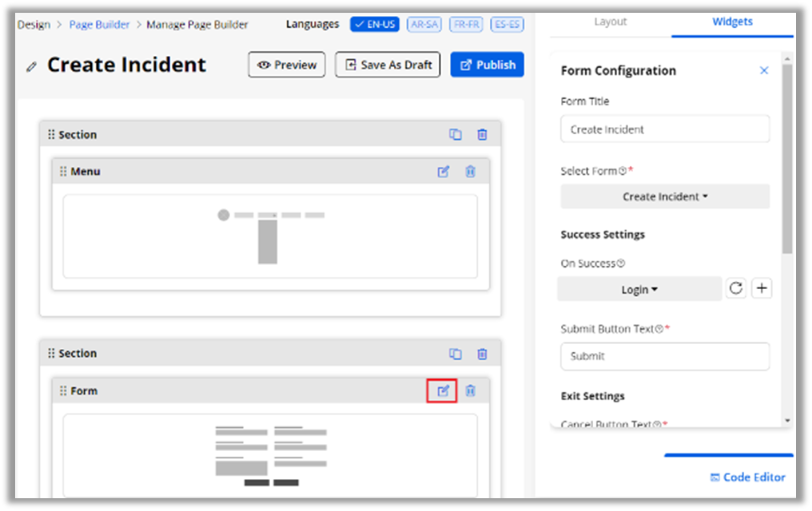Click the edit icon on Menu widget
This screenshot has width=812, height=511.
[x=444, y=172]
